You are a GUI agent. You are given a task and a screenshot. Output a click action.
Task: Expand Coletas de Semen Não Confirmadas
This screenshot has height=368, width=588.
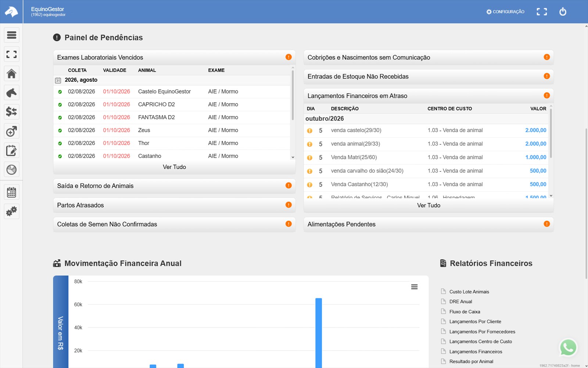pos(174,224)
